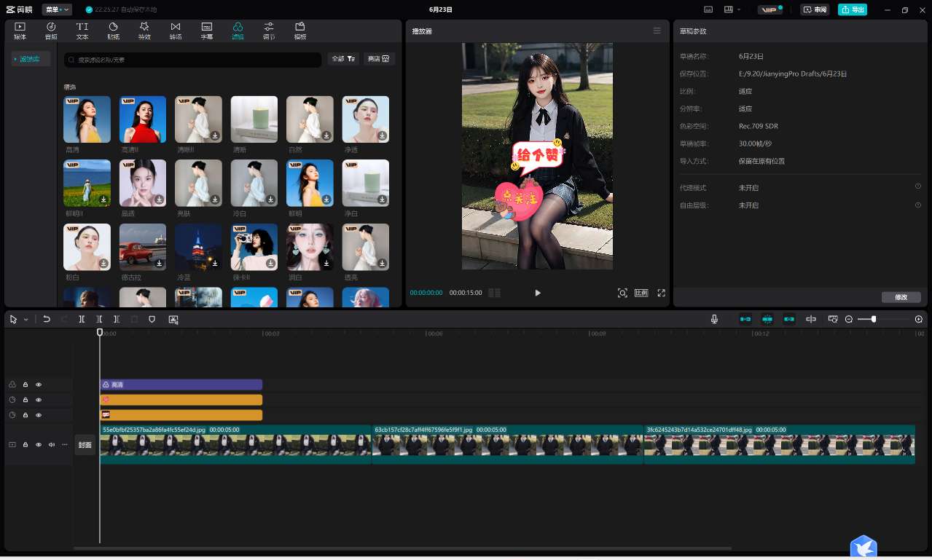Open the 贴纸 stickers panel
Image resolution: width=932 pixels, height=560 pixels.
tap(113, 31)
